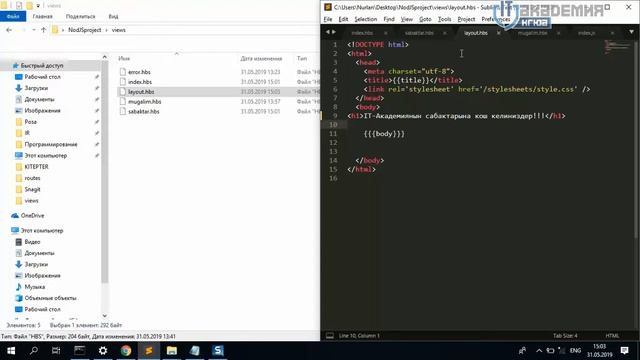Switch to Sublime Text taskbar icon
Viewport: 640px width, 360px height.
click(x=149, y=351)
